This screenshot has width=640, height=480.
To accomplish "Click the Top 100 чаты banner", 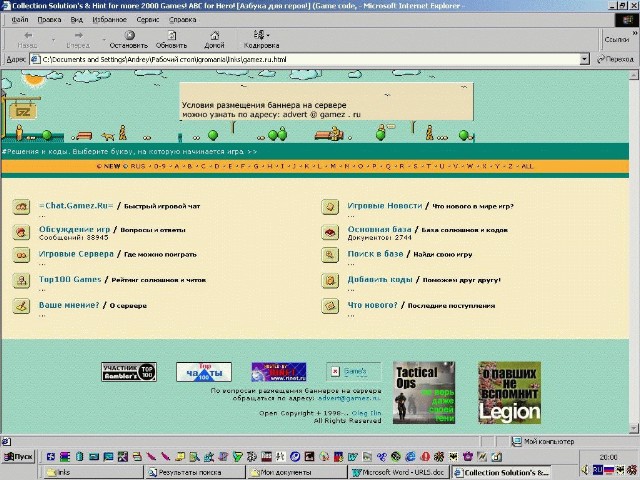I will point(204,372).
